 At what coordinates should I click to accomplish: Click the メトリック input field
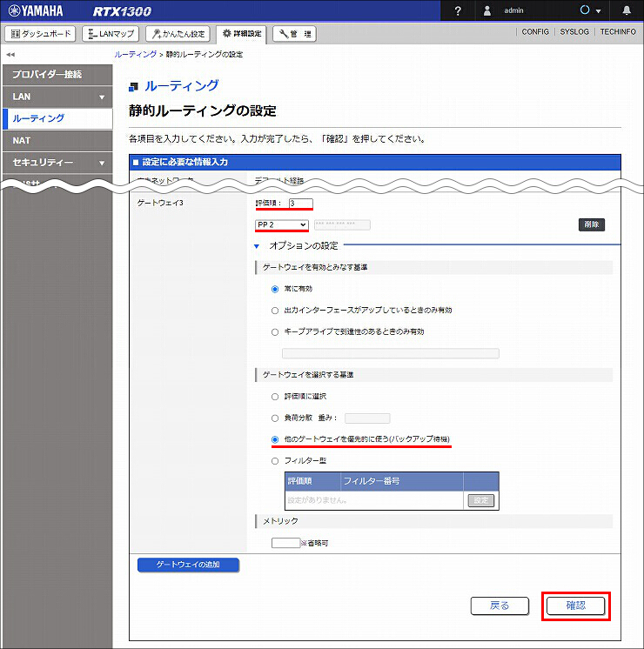(x=285, y=543)
